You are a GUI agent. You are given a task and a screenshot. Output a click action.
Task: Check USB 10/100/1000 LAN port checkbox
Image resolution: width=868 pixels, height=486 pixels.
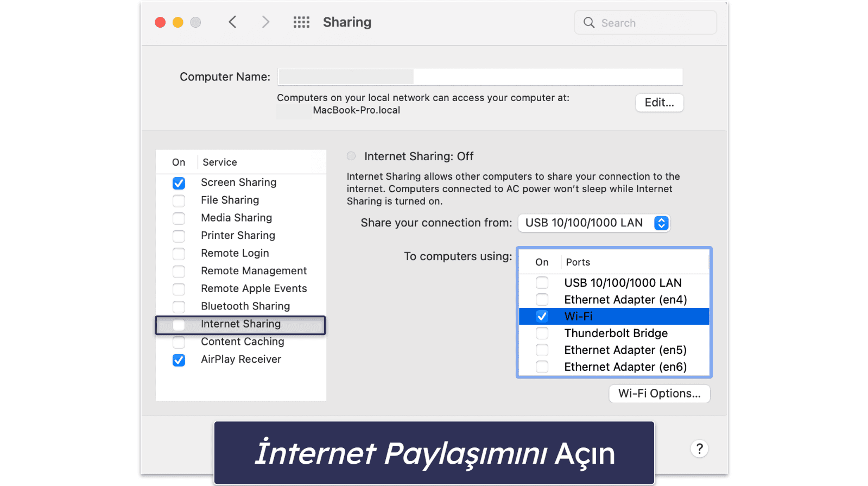click(542, 283)
